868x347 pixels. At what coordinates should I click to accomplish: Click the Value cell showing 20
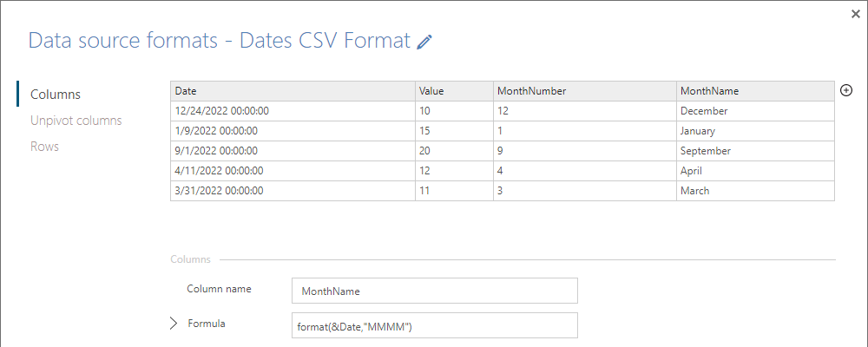click(454, 151)
